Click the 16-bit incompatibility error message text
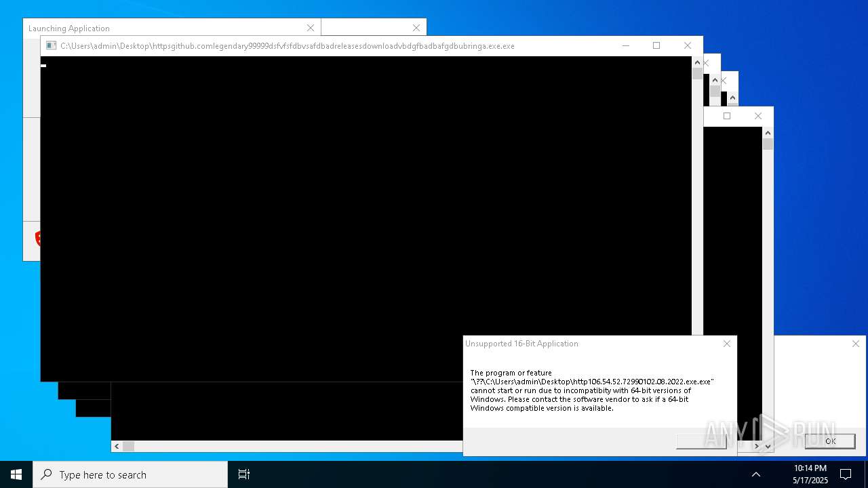 [592, 390]
